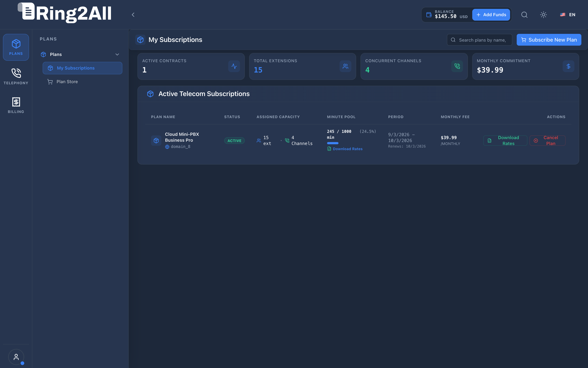Click the Ring2All logo
The image size is (588, 368).
point(65,13)
